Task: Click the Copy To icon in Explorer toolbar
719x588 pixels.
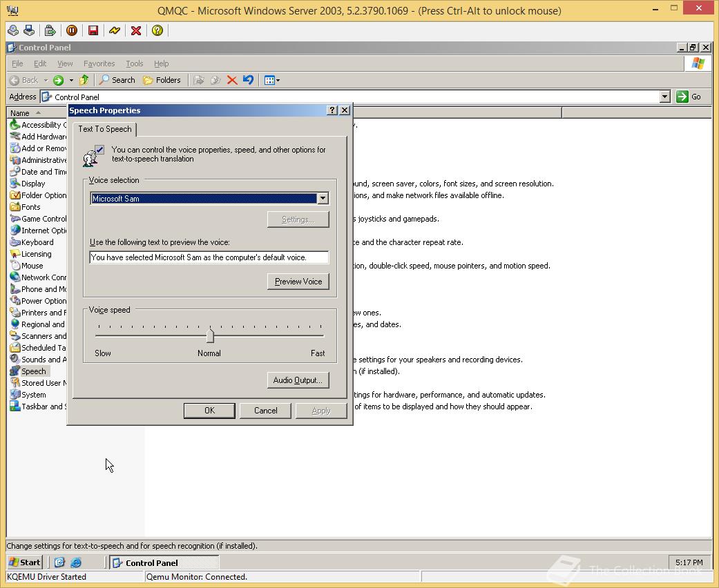Action: 215,80
